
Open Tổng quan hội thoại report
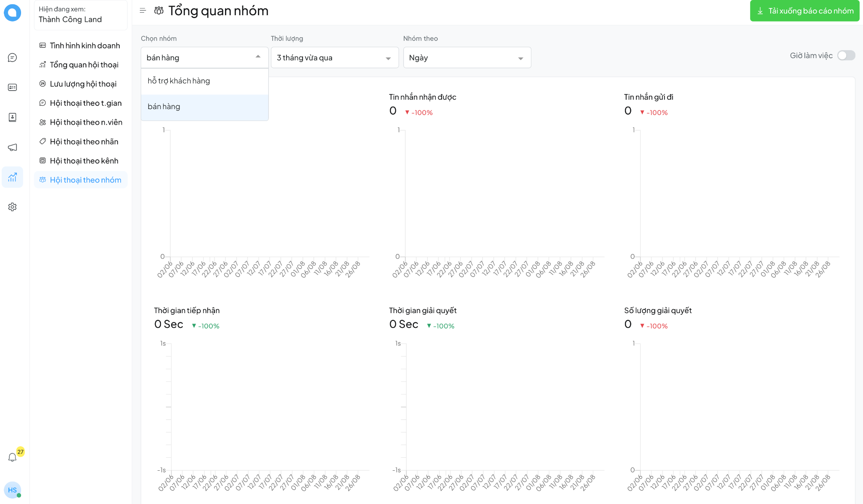pos(84,64)
